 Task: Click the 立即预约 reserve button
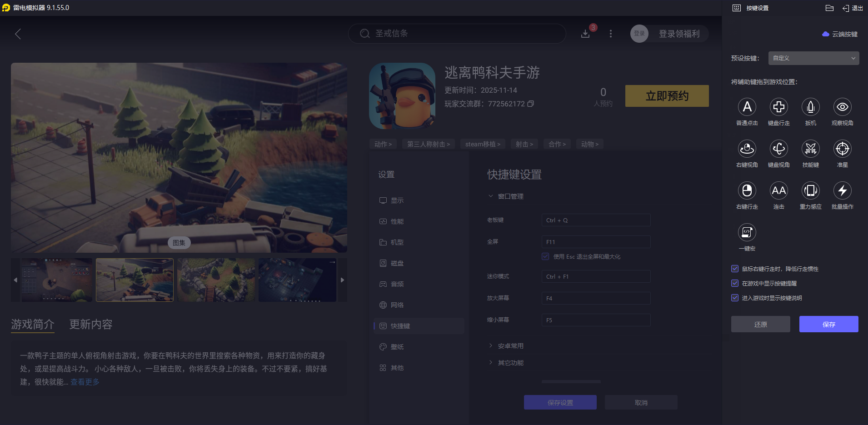[x=667, y=96]
